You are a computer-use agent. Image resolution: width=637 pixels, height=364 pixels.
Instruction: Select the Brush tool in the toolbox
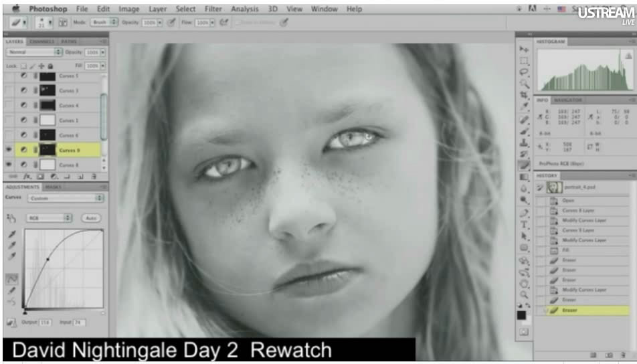coord(524,131)
